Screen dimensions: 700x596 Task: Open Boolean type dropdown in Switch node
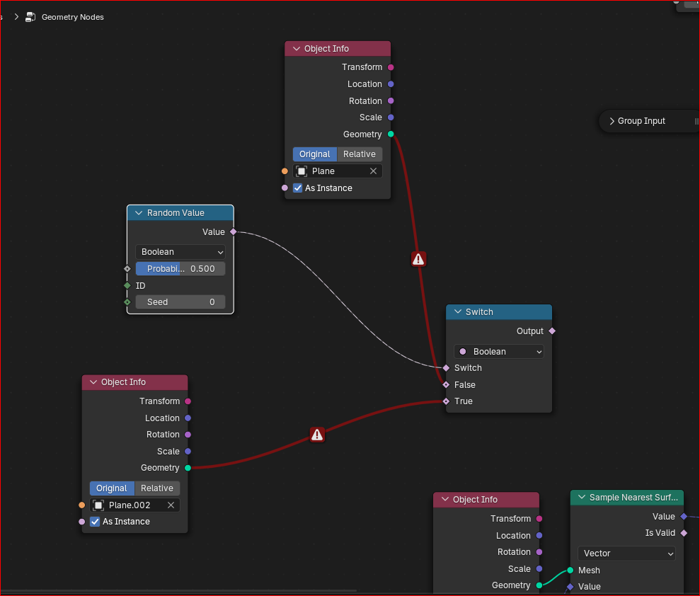click(x=499, y=351)
